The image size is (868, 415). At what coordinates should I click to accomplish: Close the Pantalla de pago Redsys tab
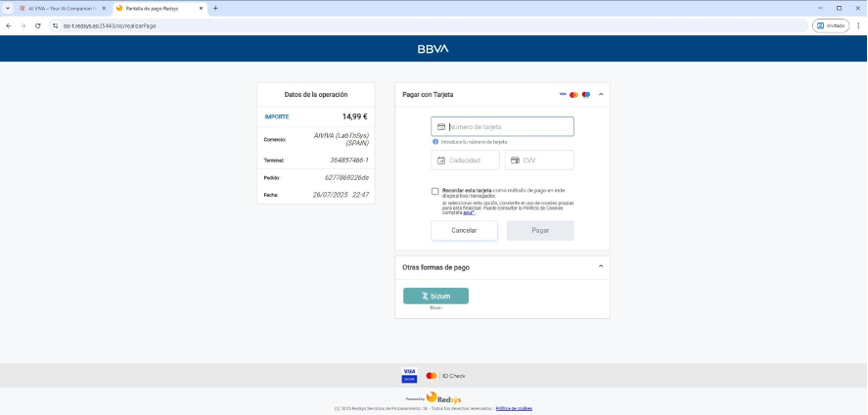click(201, 8)
